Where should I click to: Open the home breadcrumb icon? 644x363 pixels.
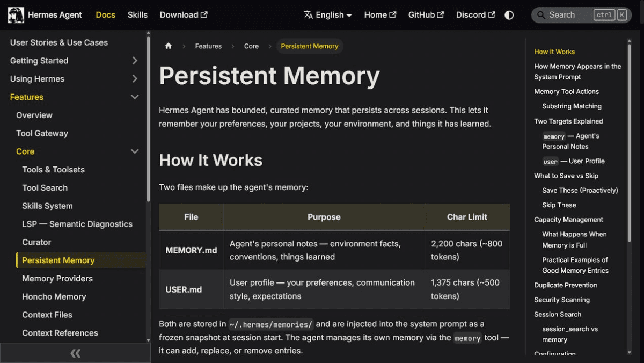[x=169, y=46]
